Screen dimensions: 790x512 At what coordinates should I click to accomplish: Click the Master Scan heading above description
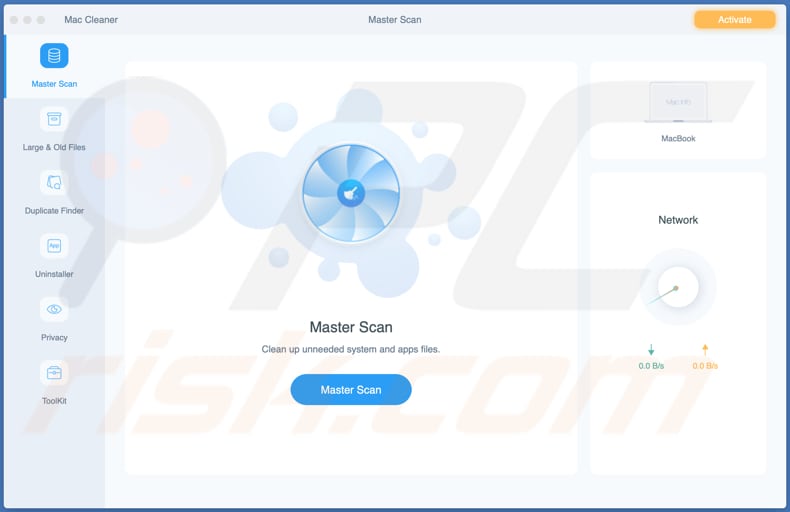point(351,327)
